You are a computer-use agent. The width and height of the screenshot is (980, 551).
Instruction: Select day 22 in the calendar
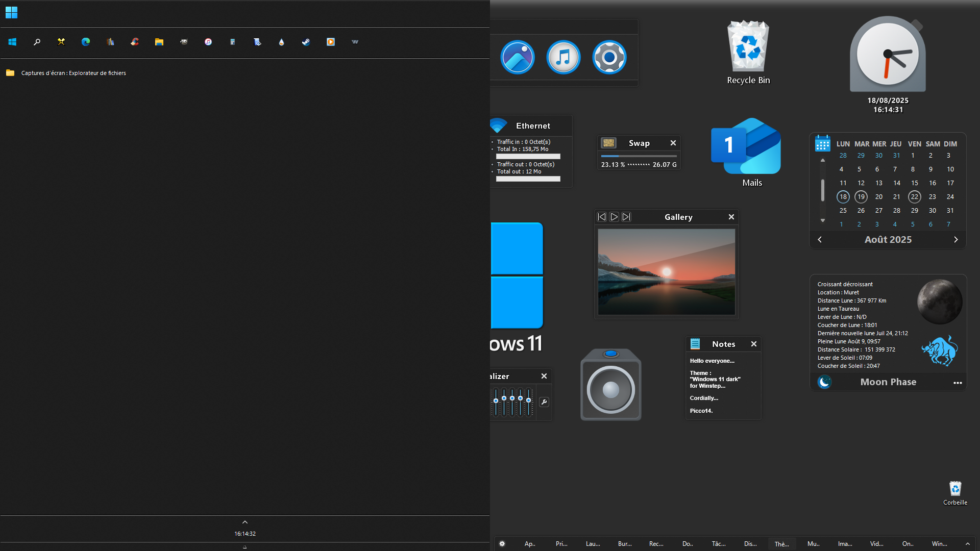(914, 196)
